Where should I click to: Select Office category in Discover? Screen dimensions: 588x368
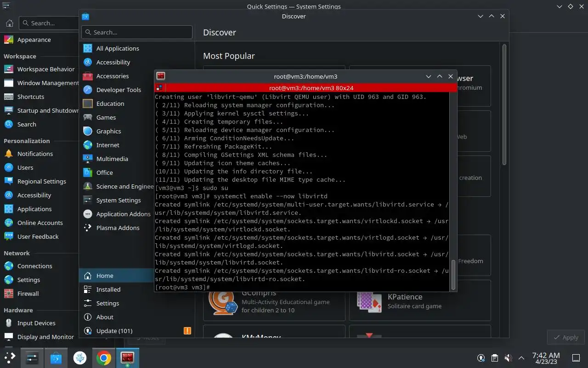click(117, 172)
